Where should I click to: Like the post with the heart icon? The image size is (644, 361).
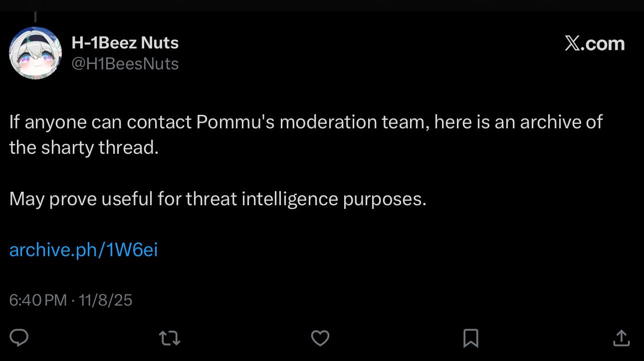coord(320,339)
